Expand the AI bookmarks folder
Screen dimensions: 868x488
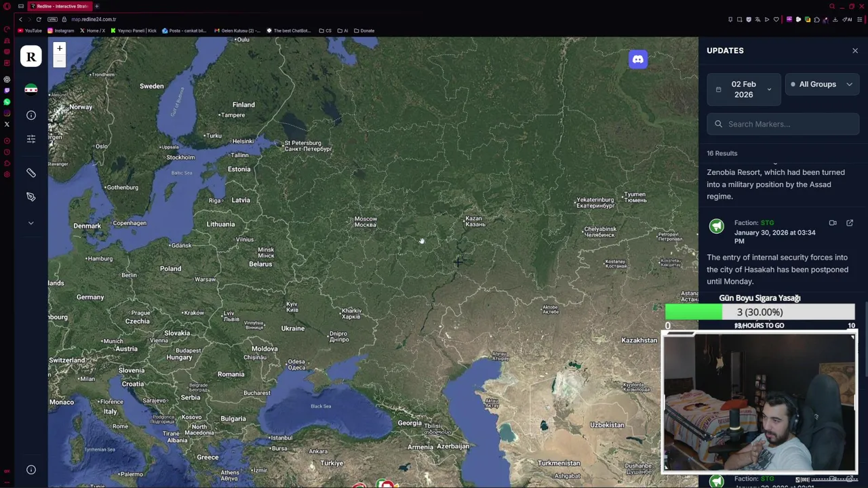pyautogui.click(x=342, y=30)
